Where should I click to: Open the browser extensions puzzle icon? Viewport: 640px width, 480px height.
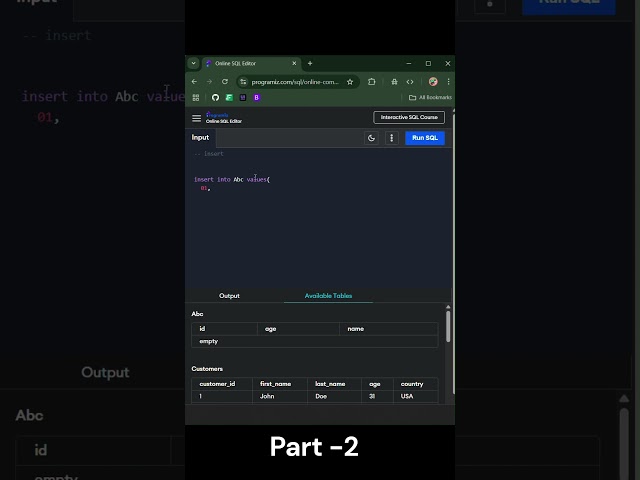coord(372,81)
